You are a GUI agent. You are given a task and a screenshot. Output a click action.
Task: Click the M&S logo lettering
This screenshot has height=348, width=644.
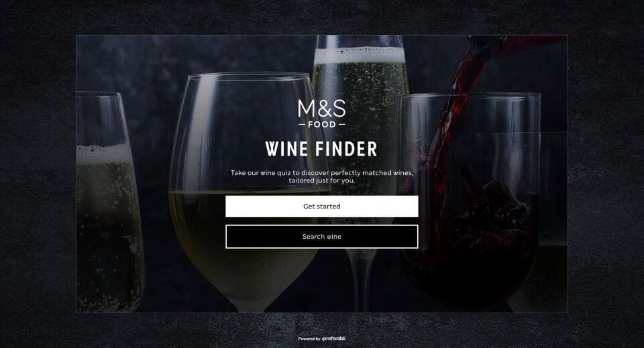coord(321,109)
